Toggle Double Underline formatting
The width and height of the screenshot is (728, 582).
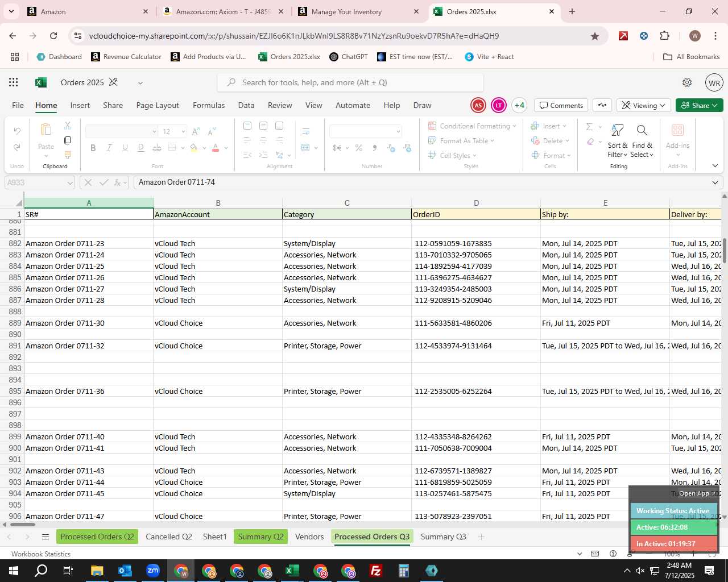(x=140, y=148)
